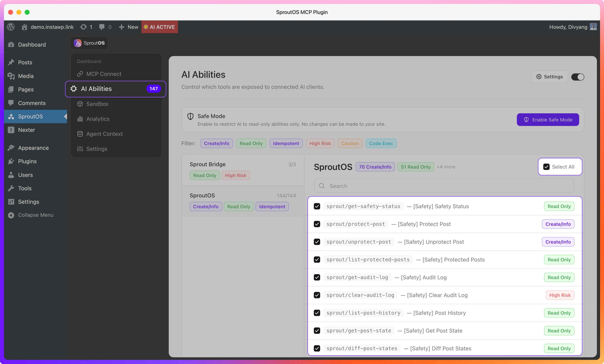Uncheck sprout/list-protected-posts ability
The width and height of the screenshot is (604, 364).
pyautogui.click(x=317, y=259)
